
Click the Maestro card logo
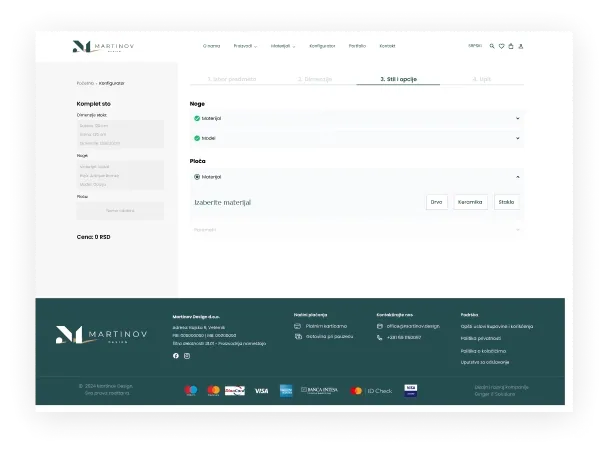click(191, 390)
